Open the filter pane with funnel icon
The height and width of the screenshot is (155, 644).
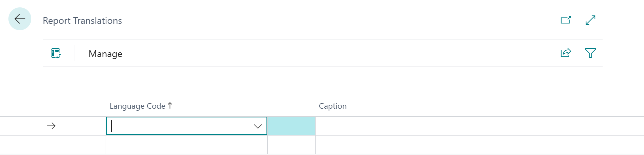pos(590,53)
